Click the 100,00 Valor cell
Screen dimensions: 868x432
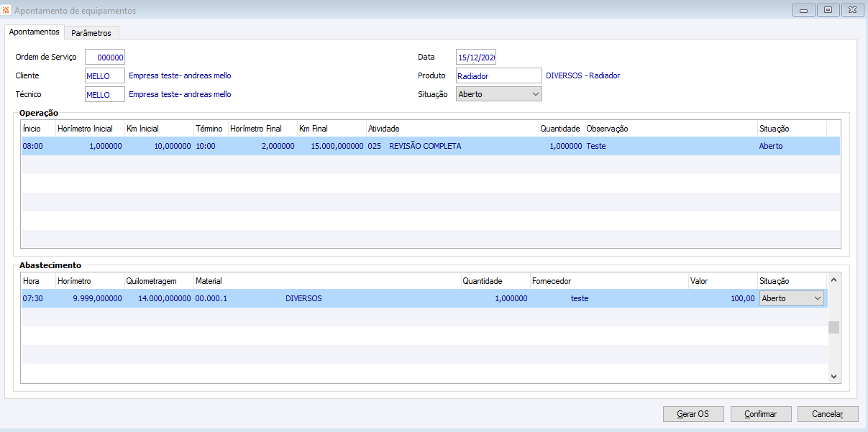pos(723,298)
